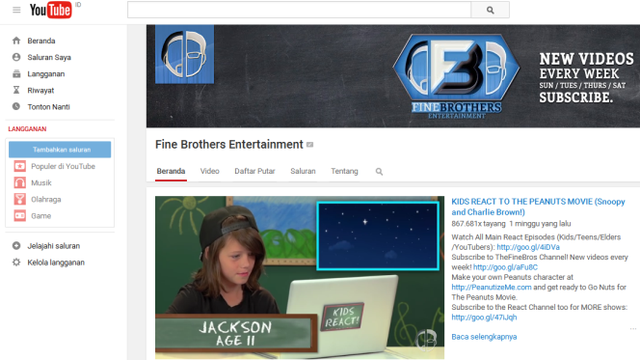Switch to the Video tab
The image size is (640, 360).
210,171
